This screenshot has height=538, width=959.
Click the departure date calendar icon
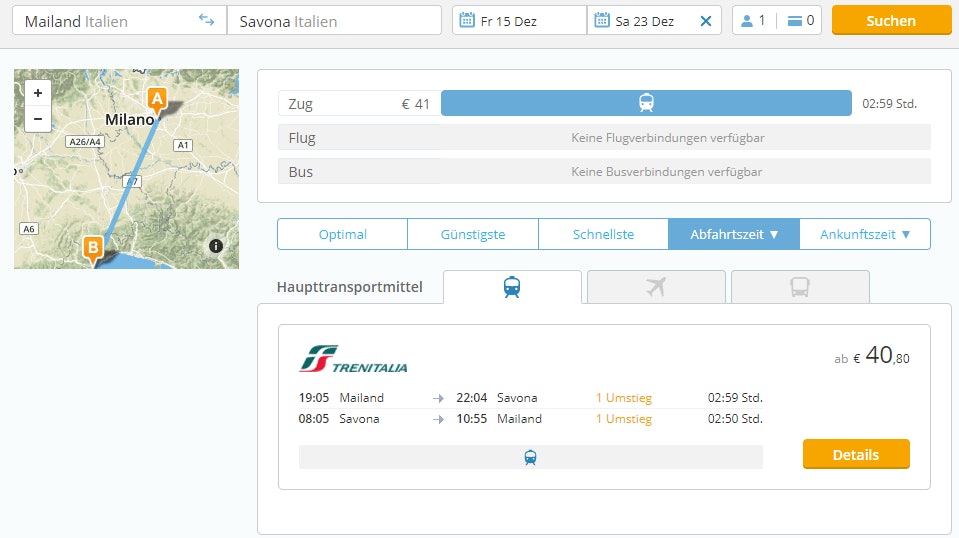[x=467, y=20]
